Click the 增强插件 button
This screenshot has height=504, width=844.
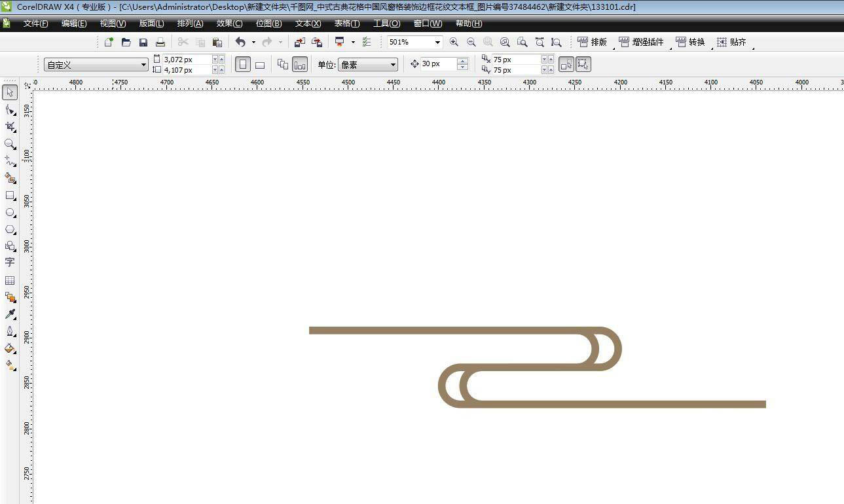[x=641, y=42]
